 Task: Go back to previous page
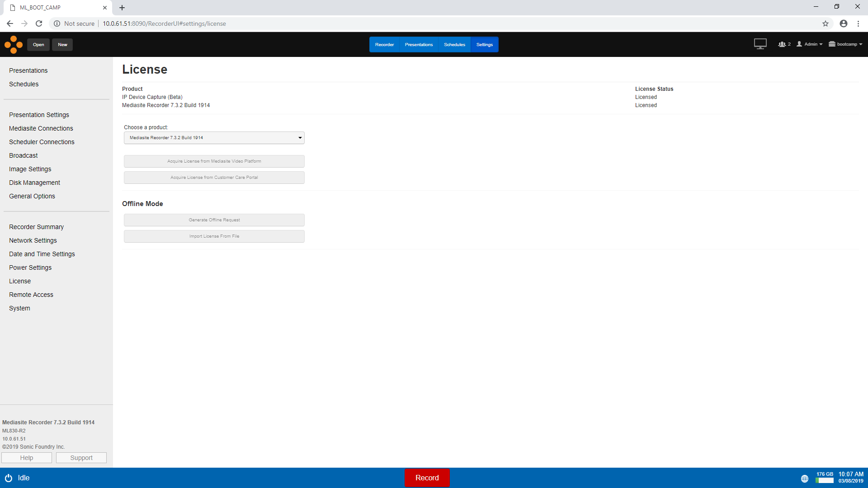(x=10, y=23)
